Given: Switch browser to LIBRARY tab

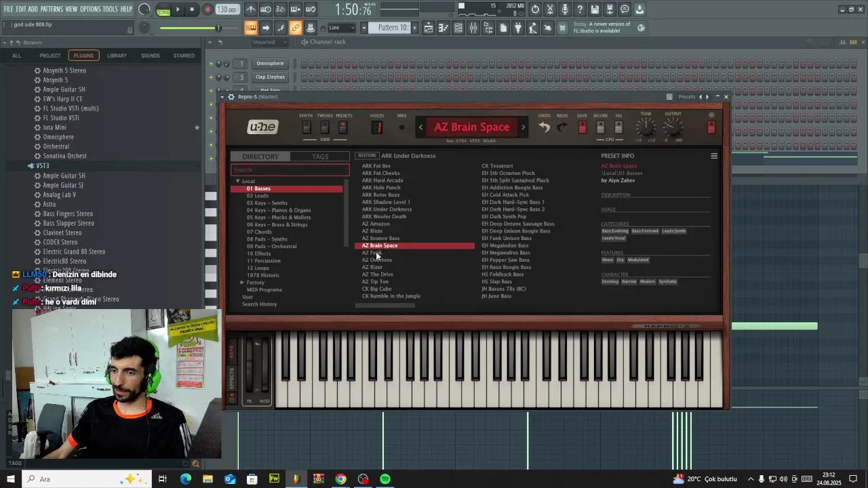Looking at the screenshot, I should (117, 56).
